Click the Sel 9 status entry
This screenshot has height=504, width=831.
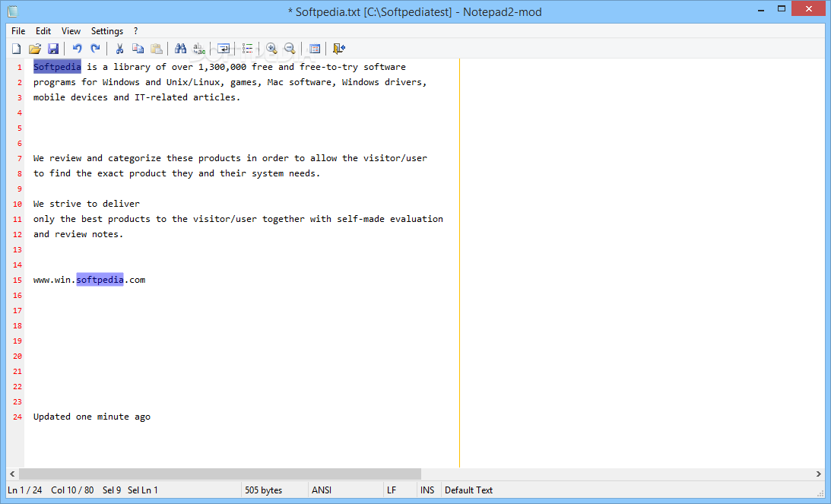(x=112, y=490)
